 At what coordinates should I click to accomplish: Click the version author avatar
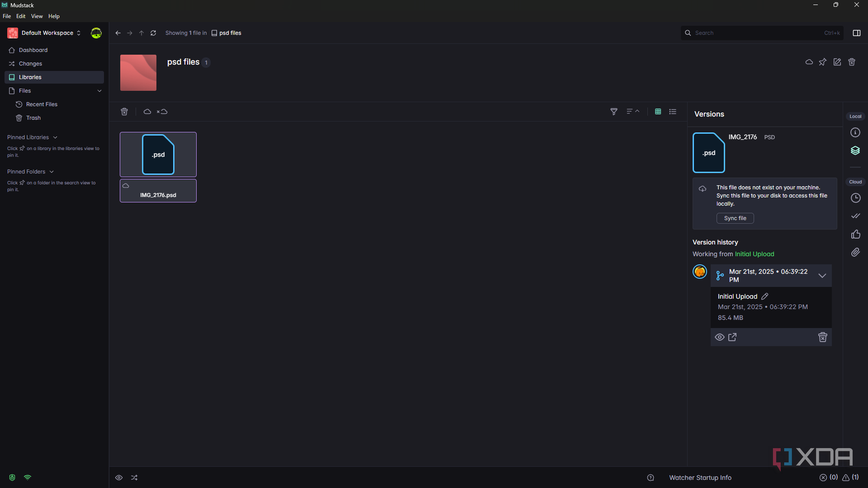click(x=700, y=272)
